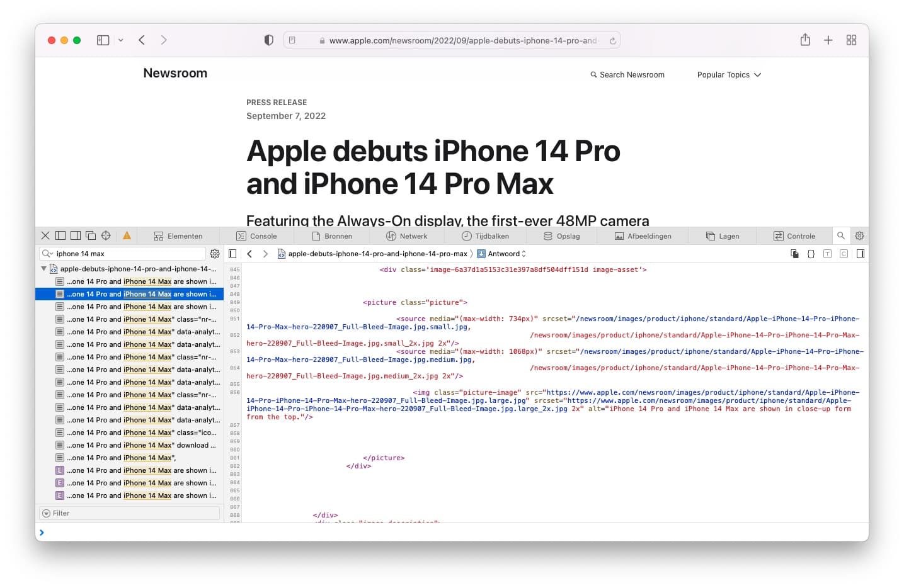Select the result ending with 'download ...'
This screenshot has height=588, width=904.
pyautogui.click(x=129, y=445)
